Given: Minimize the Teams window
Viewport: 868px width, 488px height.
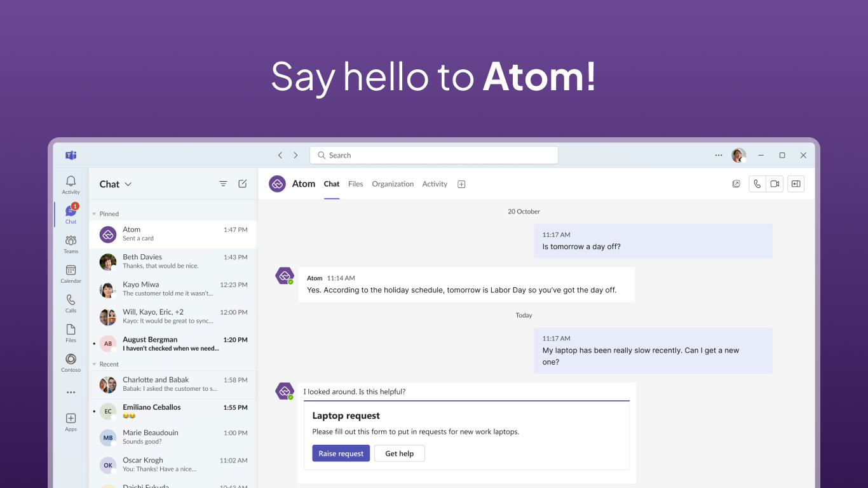Looking at the screenshot, I should point(761,155).
